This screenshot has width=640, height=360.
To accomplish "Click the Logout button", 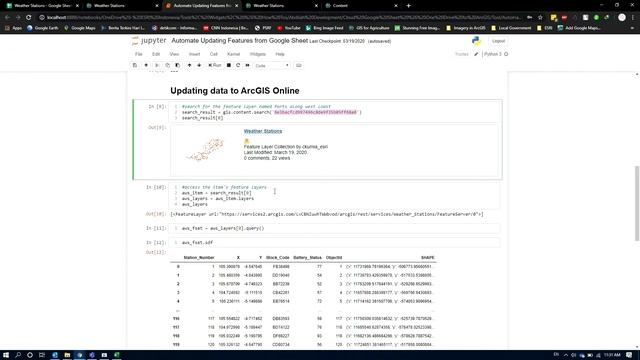I will 498,41.
